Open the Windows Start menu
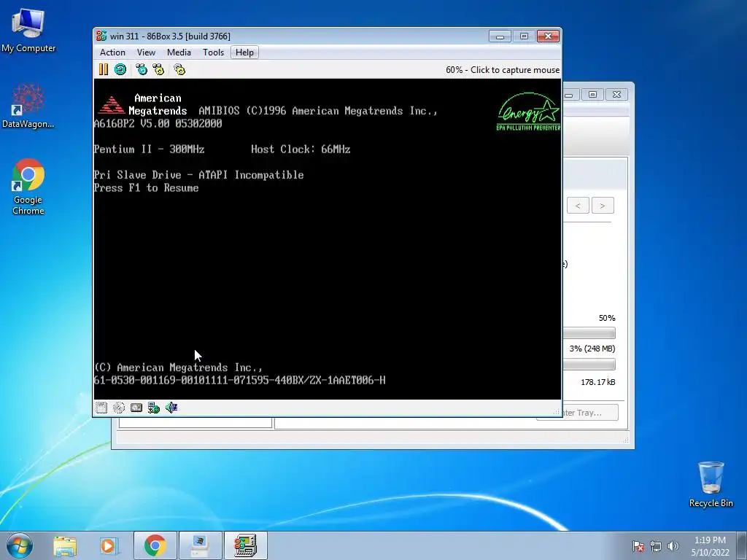Image resolution: width=747 pixels, height=560 pixels. (20, 545)
